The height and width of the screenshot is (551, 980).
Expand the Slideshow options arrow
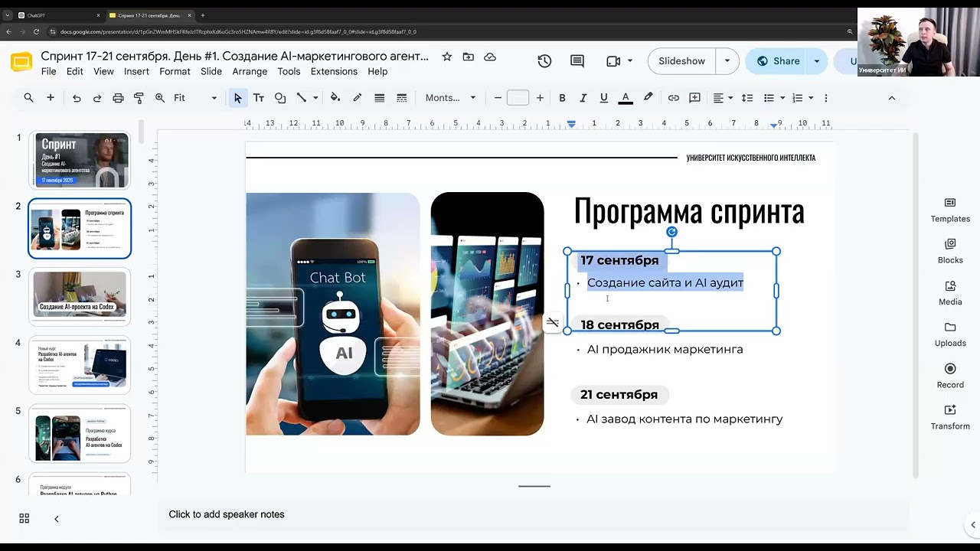(727, 61)
